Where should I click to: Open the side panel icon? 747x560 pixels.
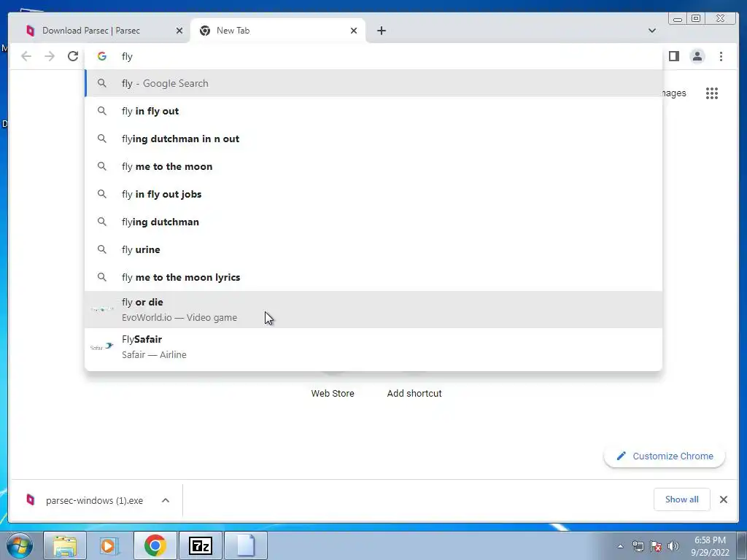(673, 56)
